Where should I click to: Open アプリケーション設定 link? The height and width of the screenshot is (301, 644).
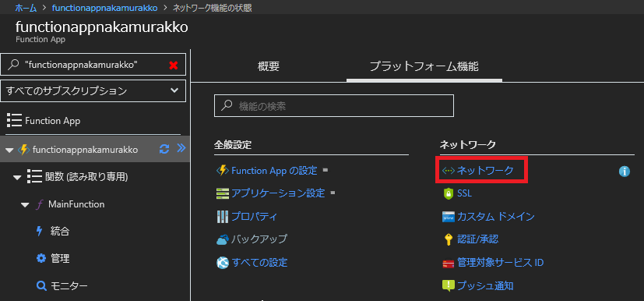click(x=278, y=193)
